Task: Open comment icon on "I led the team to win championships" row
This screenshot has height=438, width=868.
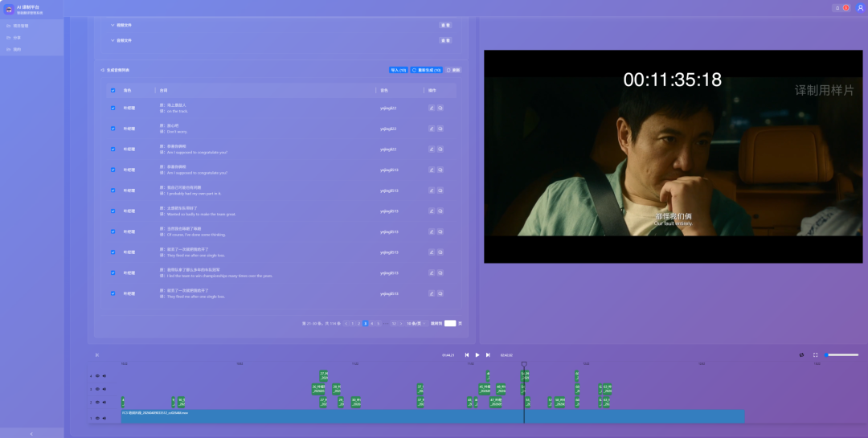Action: coord(440,273)
